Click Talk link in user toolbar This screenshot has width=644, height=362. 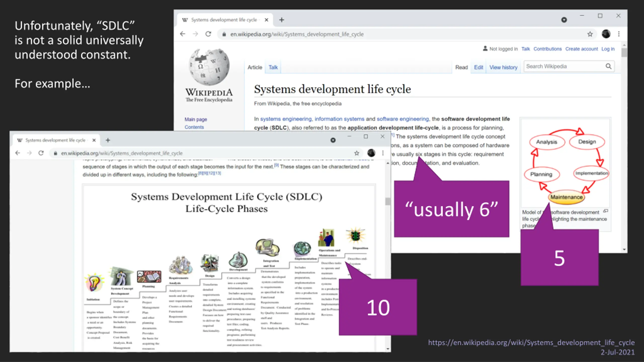pyautogui.click(x=526, y=49)
